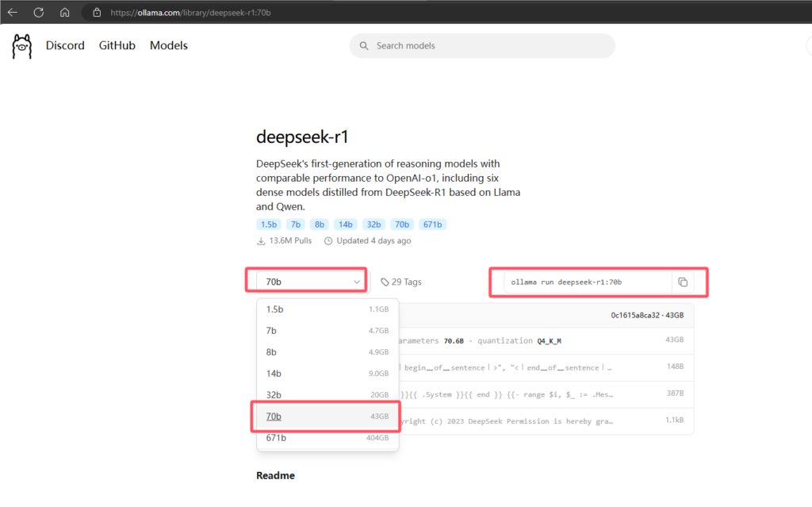Select the 7b size tag badge
The image size is (812, 507).
296,225
